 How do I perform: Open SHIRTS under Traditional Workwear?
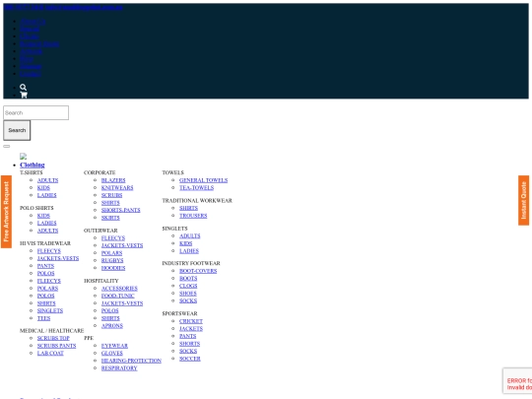(188, 208)
